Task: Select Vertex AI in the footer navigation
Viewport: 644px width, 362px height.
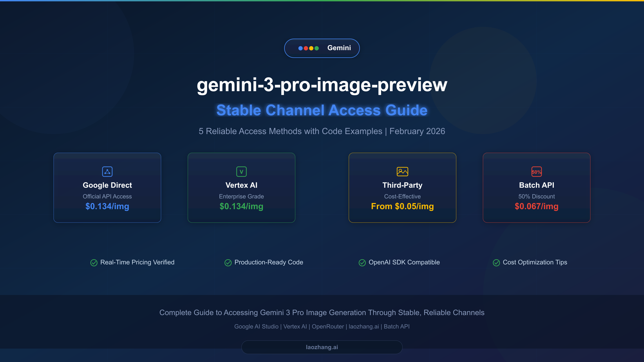Action: click(295, 327)
